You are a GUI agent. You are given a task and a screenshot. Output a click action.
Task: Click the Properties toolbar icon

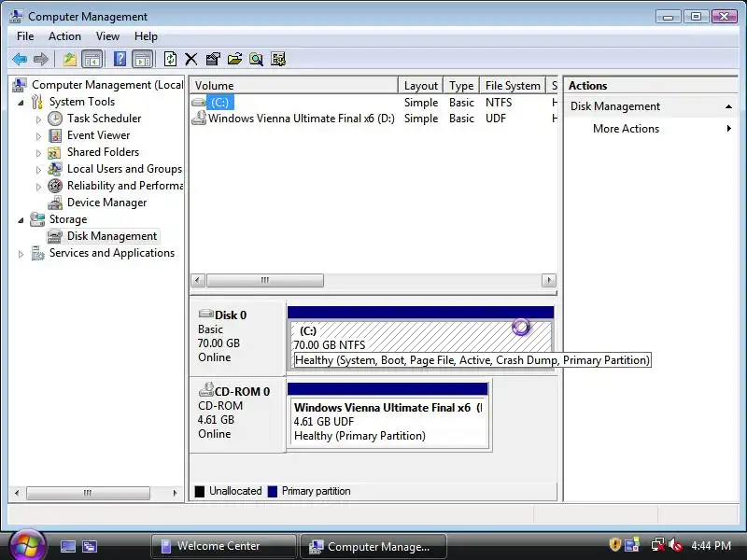coord(213,60)
